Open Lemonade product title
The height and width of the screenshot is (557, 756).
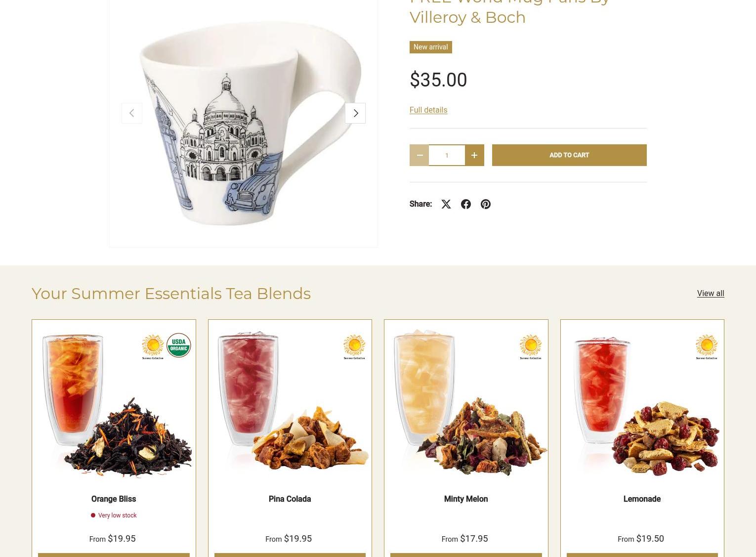[x=642, y=499]
